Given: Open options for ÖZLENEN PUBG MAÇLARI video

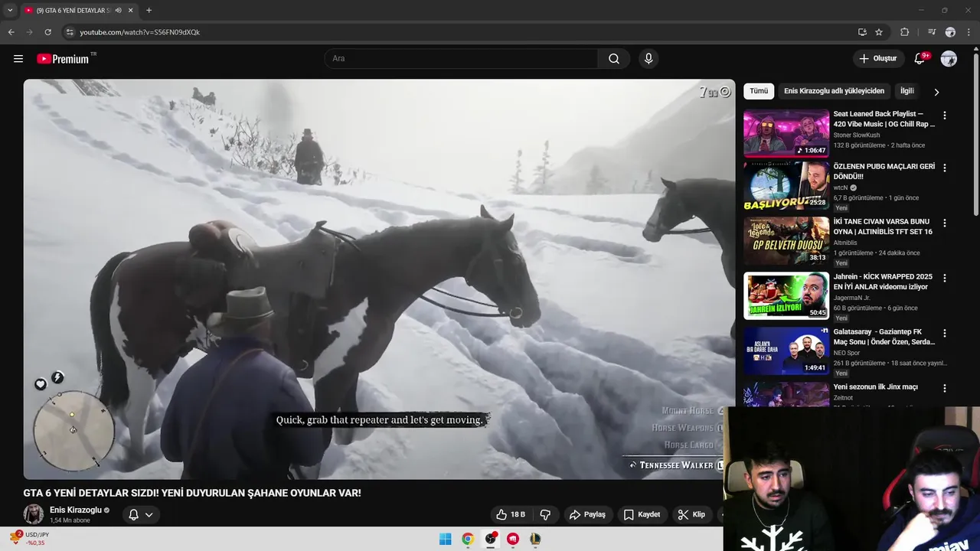Looking at the screenshot, I should coord(944,168).
